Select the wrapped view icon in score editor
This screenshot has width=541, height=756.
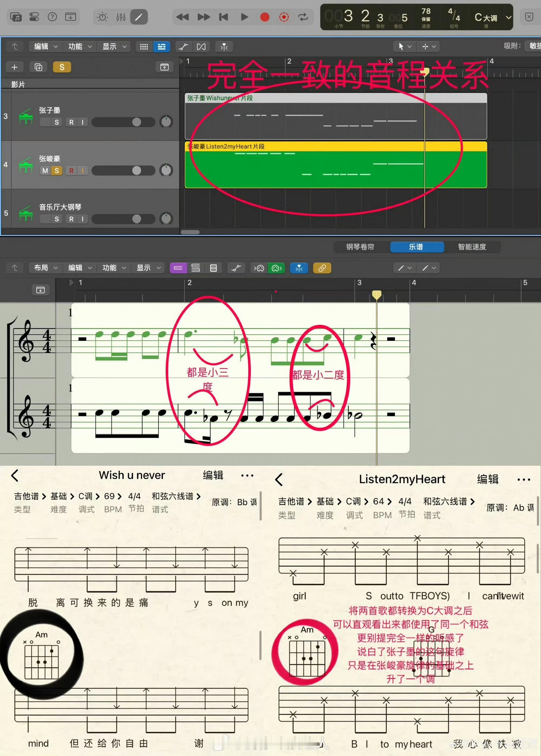click(196, 268)
